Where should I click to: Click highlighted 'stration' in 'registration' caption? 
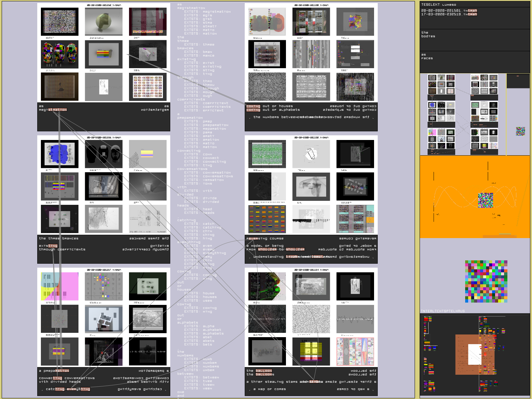[x=58, y=110]
